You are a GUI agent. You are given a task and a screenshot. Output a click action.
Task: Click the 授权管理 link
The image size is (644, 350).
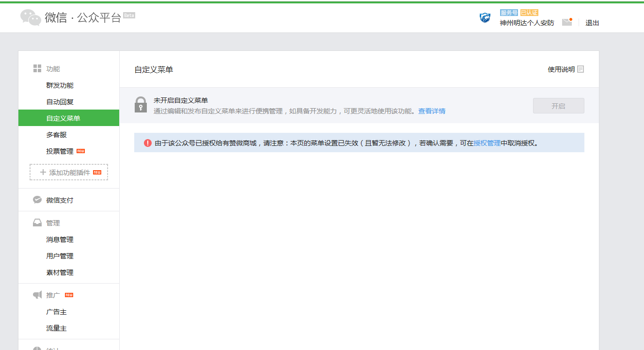coord(487,143)
